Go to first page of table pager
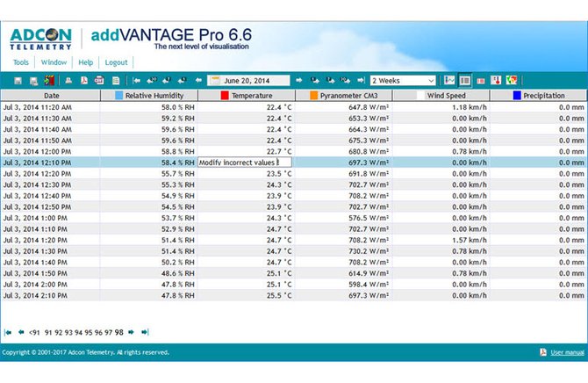The height and width of the screenshot is (383, 588). [8, 332]
